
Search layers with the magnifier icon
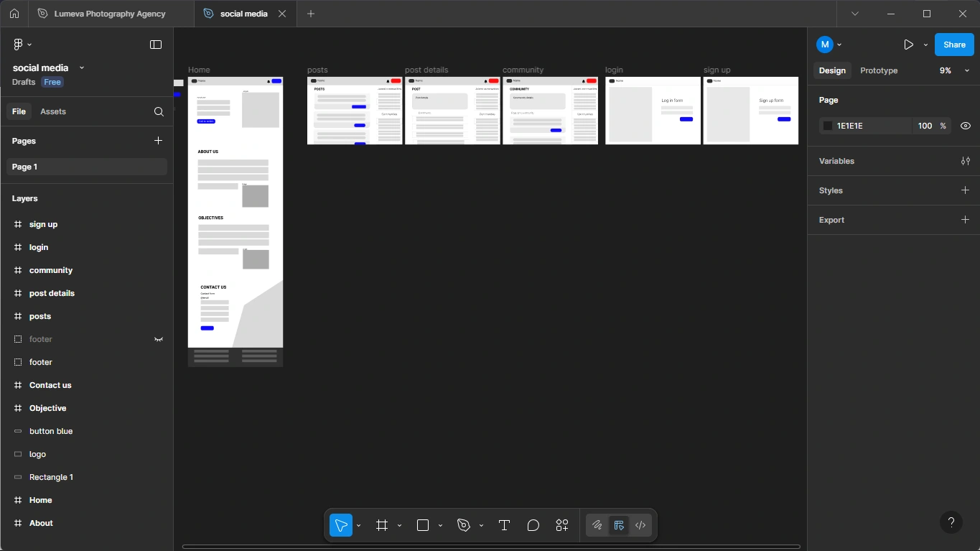click(159, 111)
